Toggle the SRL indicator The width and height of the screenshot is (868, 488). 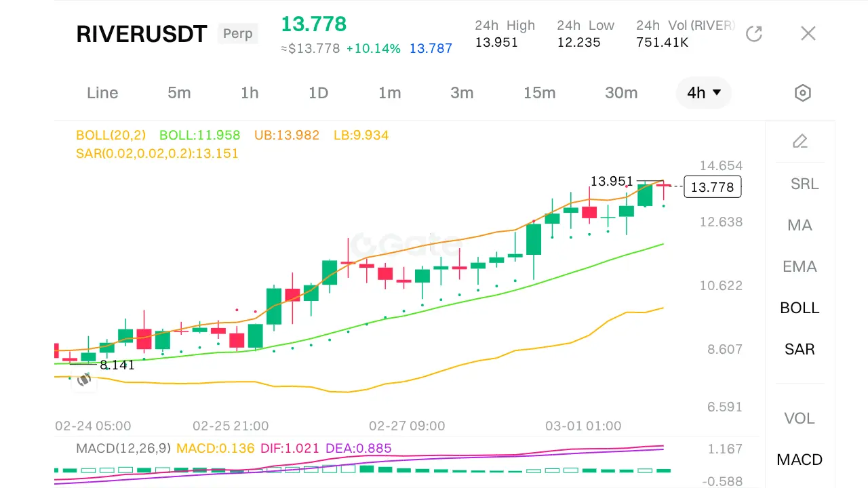804,184
